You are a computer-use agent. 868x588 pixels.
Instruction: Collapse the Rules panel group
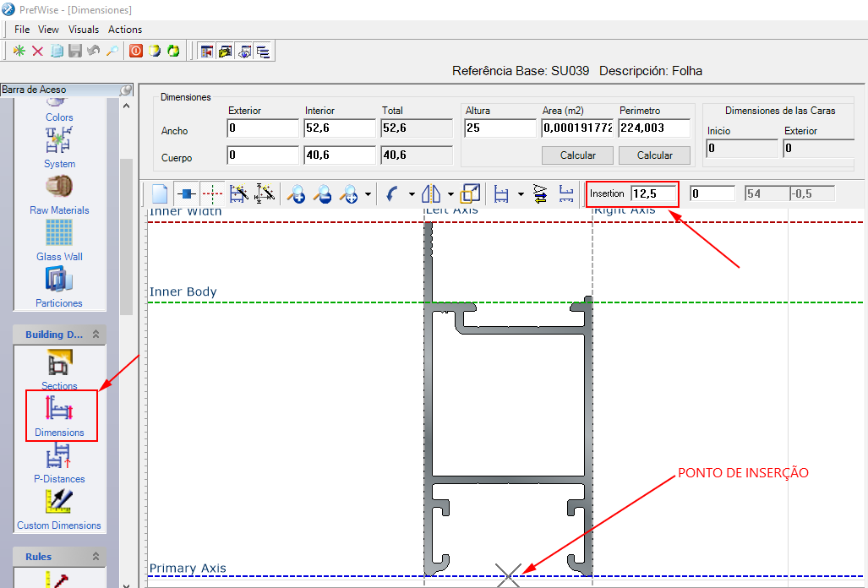tap(96, 557)
